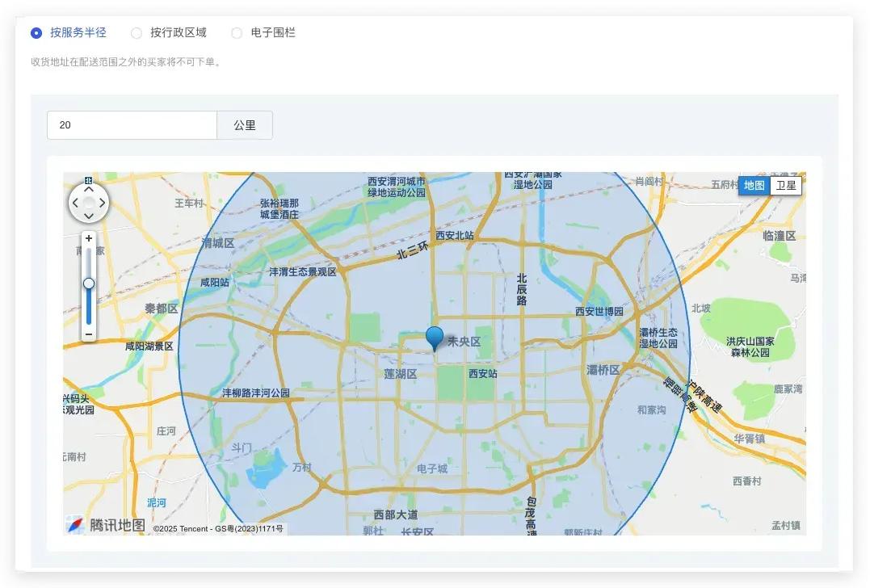Select the 电子围栏 radio option
This screenshot has width=870, height=588.
237,33
